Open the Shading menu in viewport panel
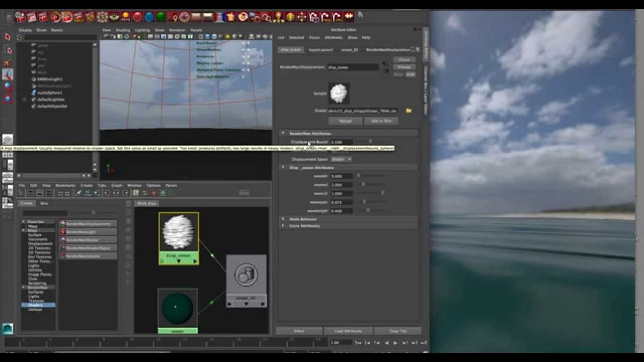The width and height of the screenshot is (644, 362). click(x=122, y=30)
